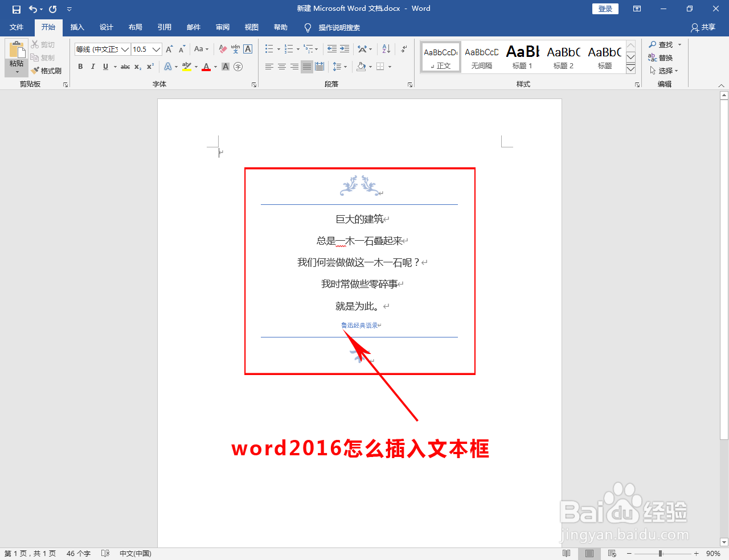Switch to Web Layout view in status bar

point(612,553)
